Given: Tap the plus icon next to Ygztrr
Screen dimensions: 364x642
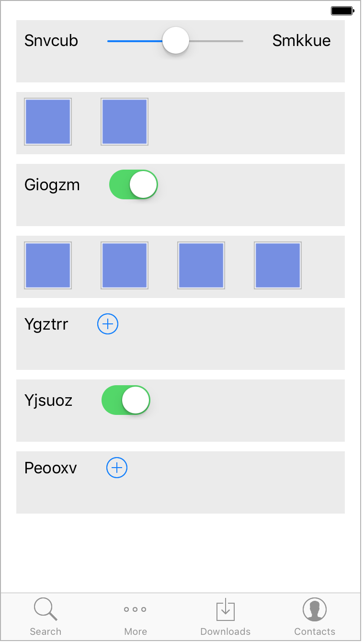Looking at the screenshot, I should 108,324.
